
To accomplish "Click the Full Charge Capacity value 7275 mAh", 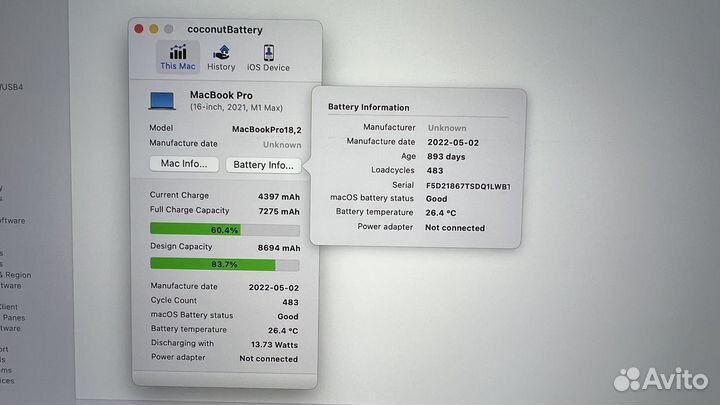I will tap(279, 212).
